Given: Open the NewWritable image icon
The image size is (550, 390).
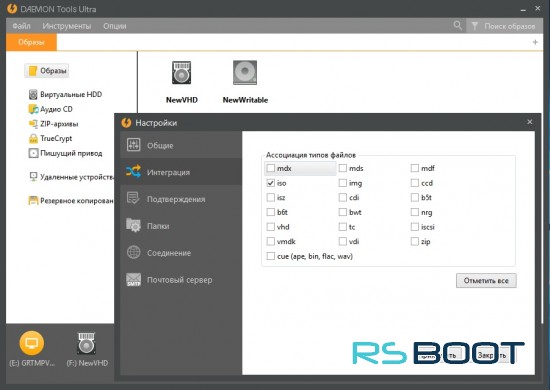Looking at the screenshot, I should pyautogui.click(x=245, y=73).
